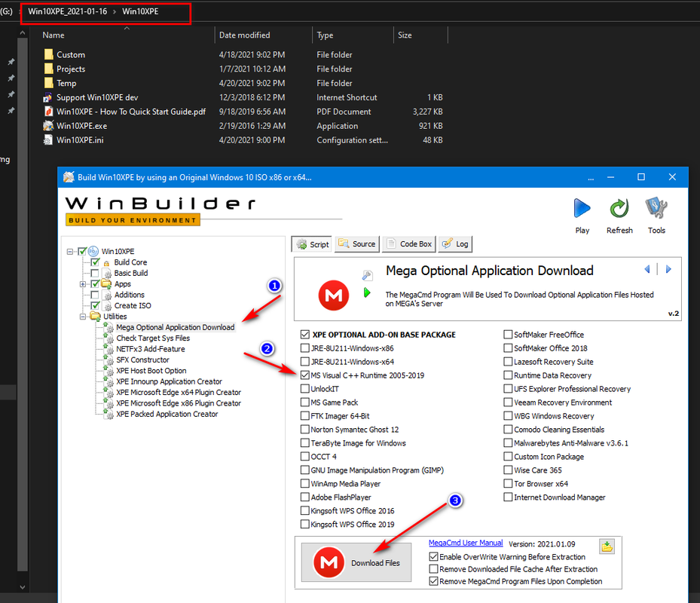Click the yellow download folder icon near Version

pos(607,546)
